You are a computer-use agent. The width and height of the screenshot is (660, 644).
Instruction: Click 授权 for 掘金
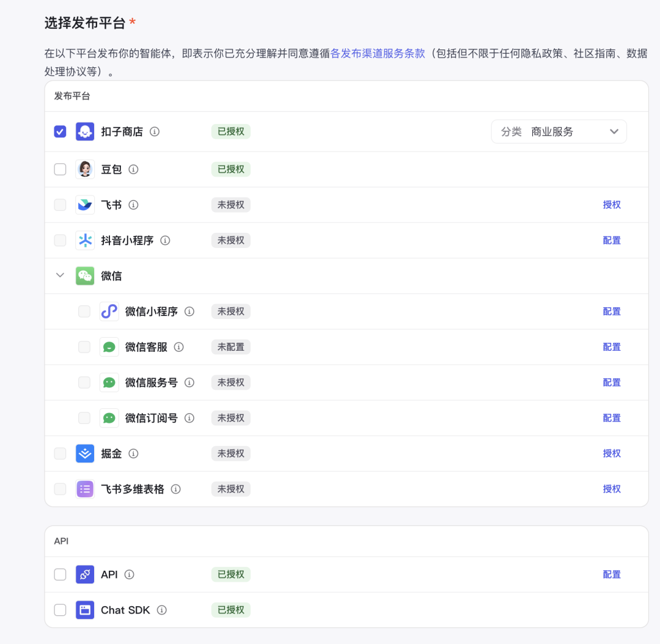pos(612,453)
